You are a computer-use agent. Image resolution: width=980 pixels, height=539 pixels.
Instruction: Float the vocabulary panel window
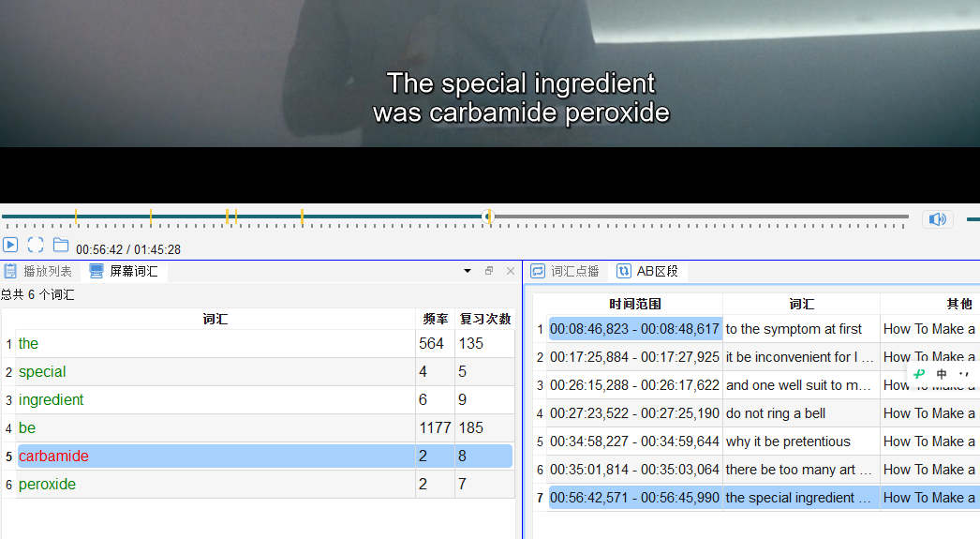pyautogui.click(x=489, y=271)
